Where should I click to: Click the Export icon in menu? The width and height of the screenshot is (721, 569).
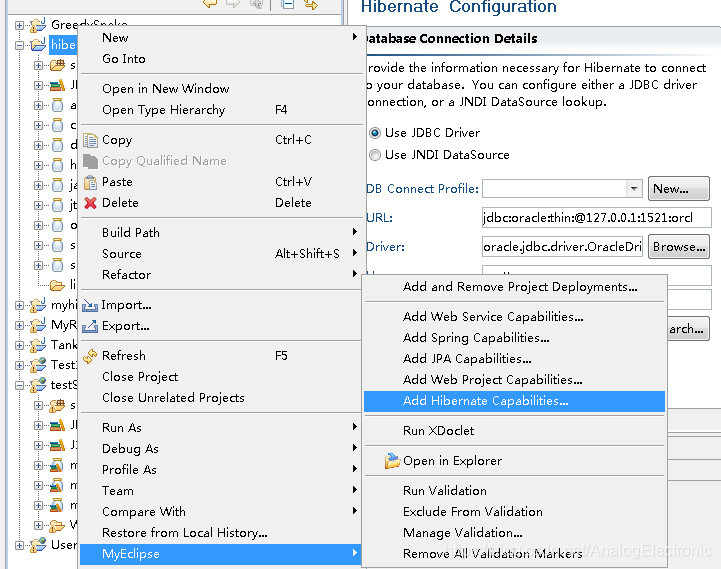[x=90, y=326]
